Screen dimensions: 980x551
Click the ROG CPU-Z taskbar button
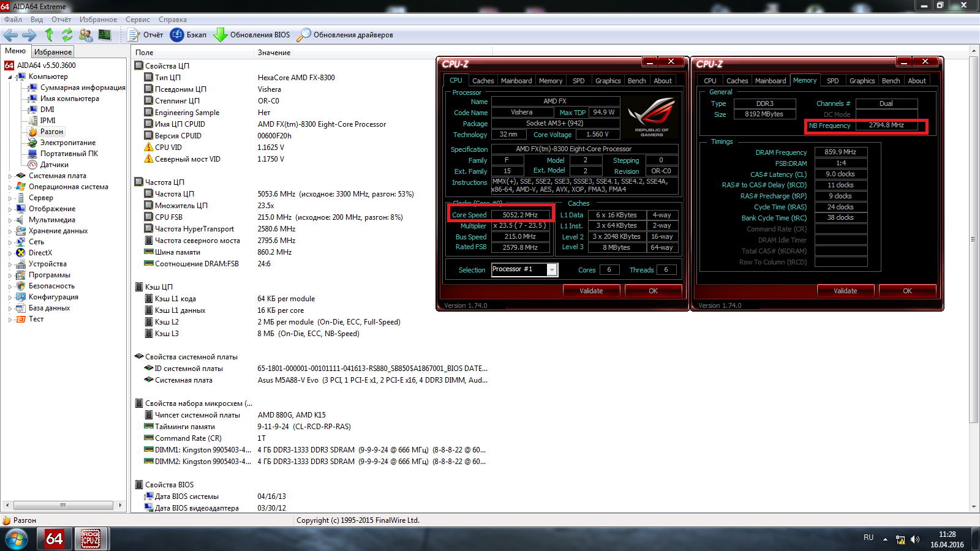click(x=91, y=539)
